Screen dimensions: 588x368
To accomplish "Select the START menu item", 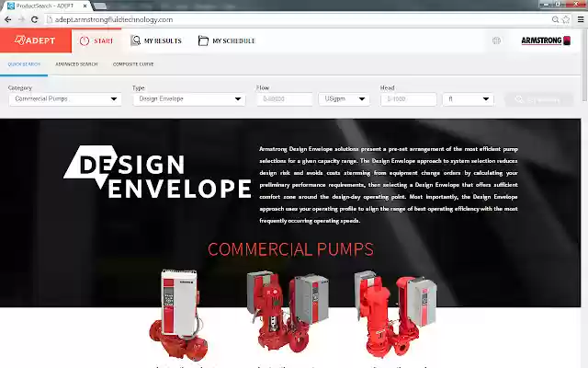I will tap(96, 40).
